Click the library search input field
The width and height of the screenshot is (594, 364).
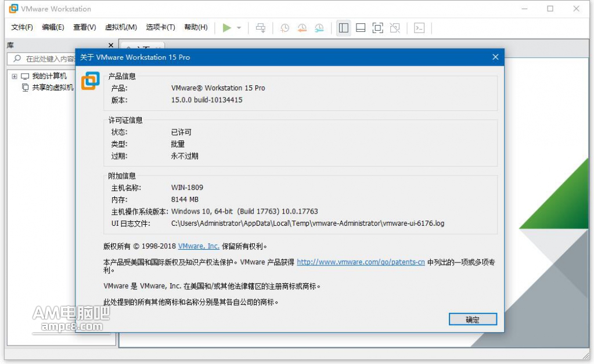point(42,59)
